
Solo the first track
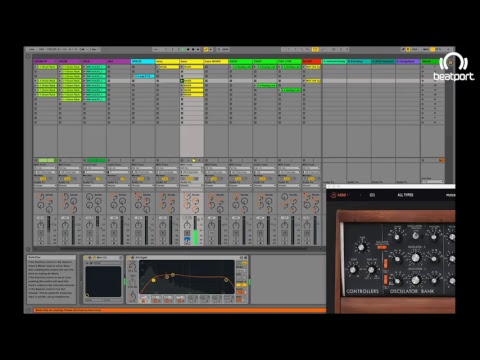tap(41, 238)
